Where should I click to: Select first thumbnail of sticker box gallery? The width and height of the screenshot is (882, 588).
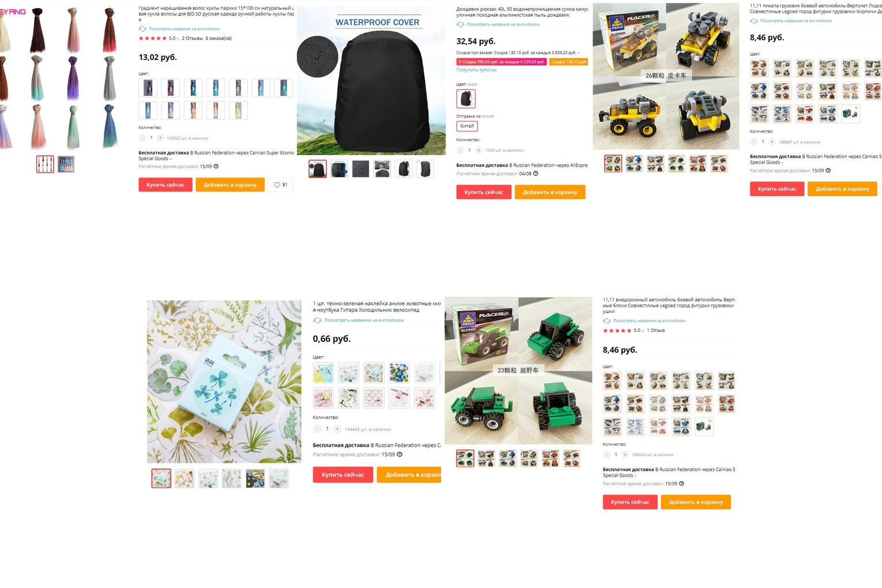click(161, 478)
